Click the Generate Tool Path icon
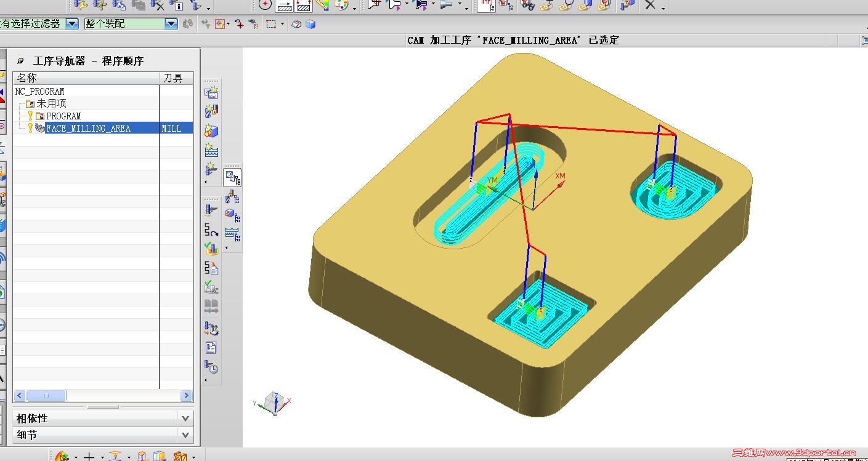The height and width of the screenshot is (461, 868). [x=211, y=210]
